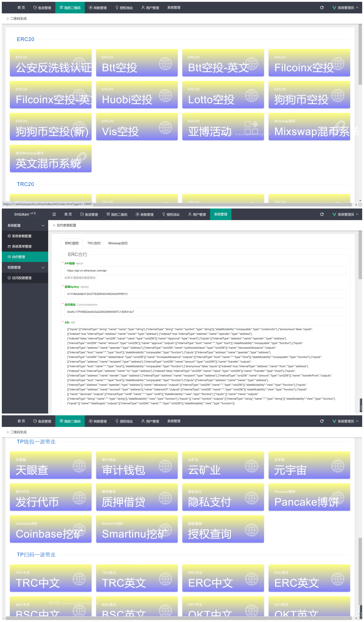The height and width of the screenshot is (622, 364).
Task: Click the vertical scrollbar beside the ERC20 cards
Action: (360, 54)
